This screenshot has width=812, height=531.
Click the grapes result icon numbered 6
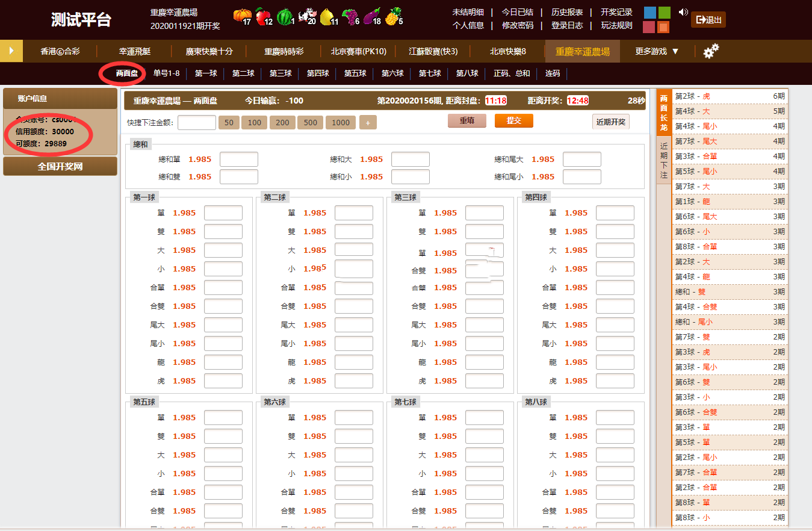click(349, 16)
